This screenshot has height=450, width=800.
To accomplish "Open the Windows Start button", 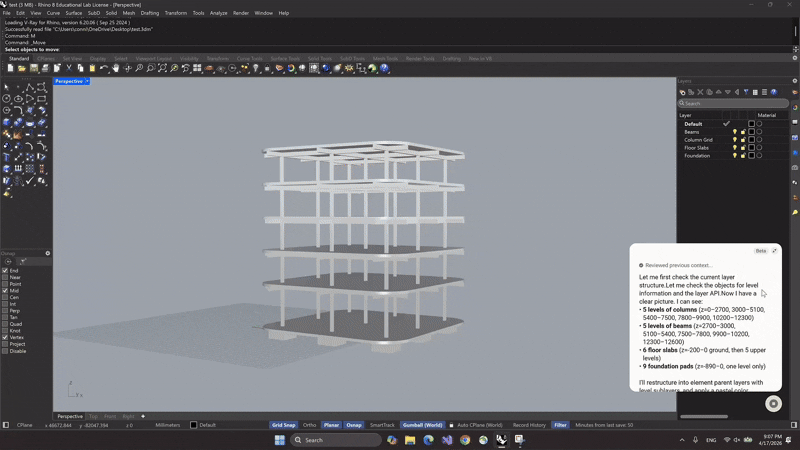I will point(280,440).
